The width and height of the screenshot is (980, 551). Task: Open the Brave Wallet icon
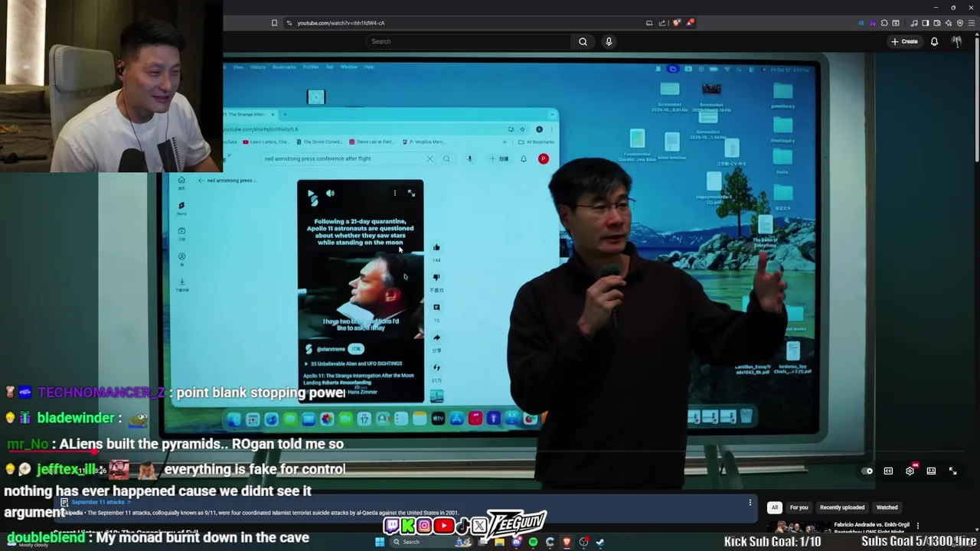(936, 23)
